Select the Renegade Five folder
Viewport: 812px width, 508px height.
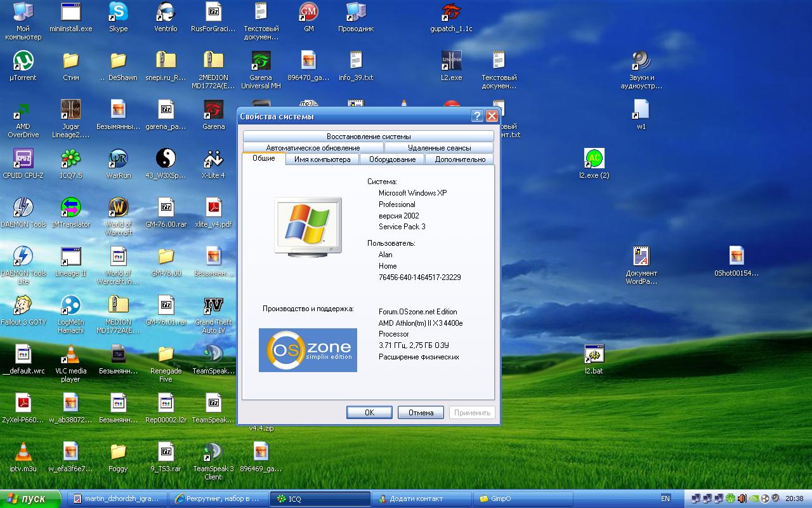(x=166, y=363)
